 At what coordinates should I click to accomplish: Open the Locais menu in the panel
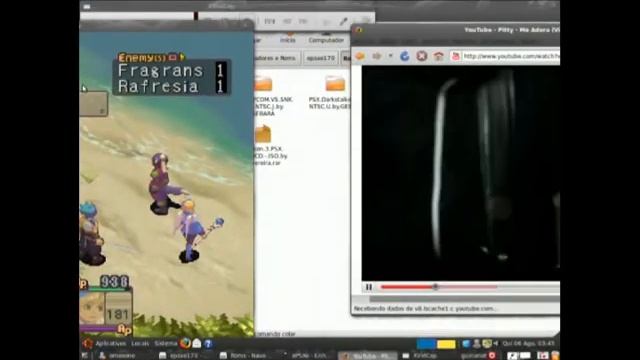(x=140, y=344)
